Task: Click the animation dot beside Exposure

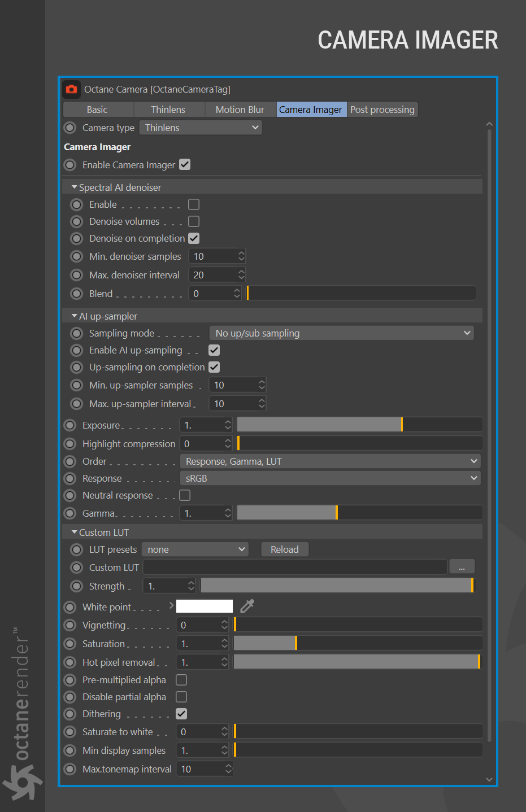Action: tap(70, 425)
